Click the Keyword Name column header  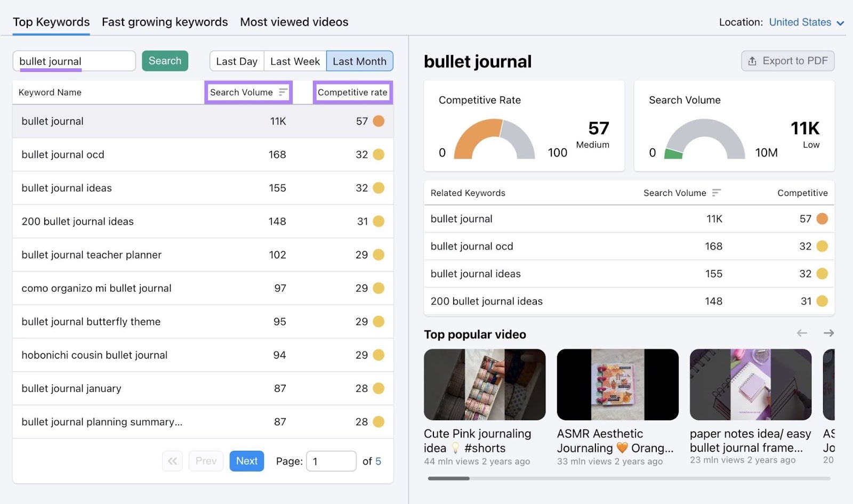[50, 92]
